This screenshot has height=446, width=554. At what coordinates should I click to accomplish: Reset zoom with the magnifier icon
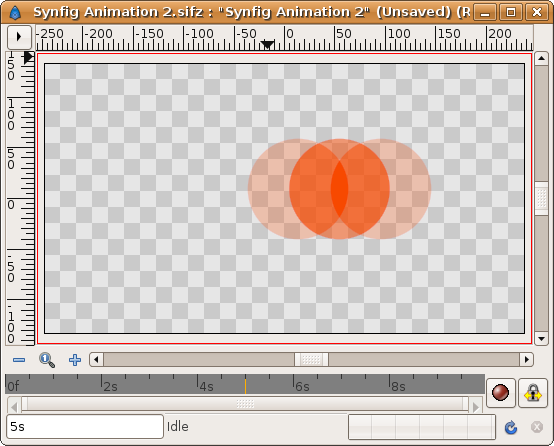click(x=47, y=360)
